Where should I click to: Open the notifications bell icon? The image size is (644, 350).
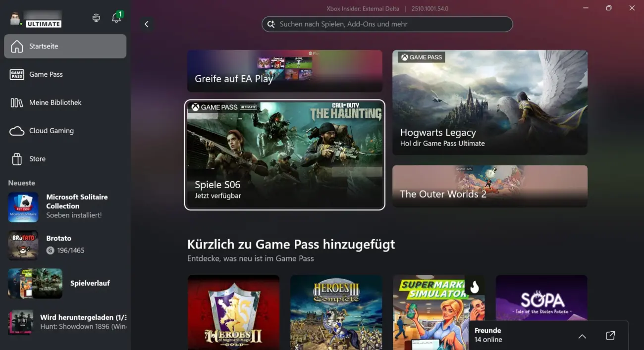coord(116,18)
